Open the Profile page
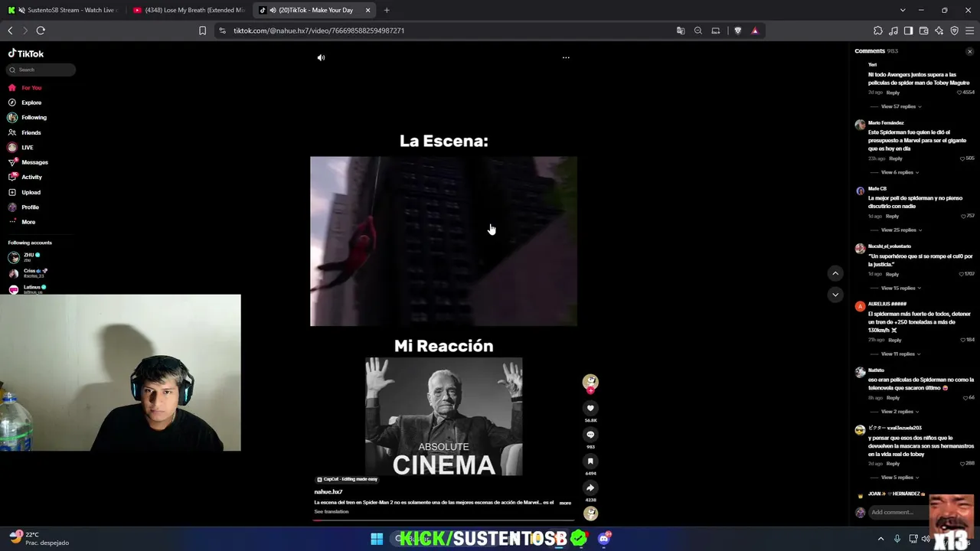980x551 pixels. (30, 207)
